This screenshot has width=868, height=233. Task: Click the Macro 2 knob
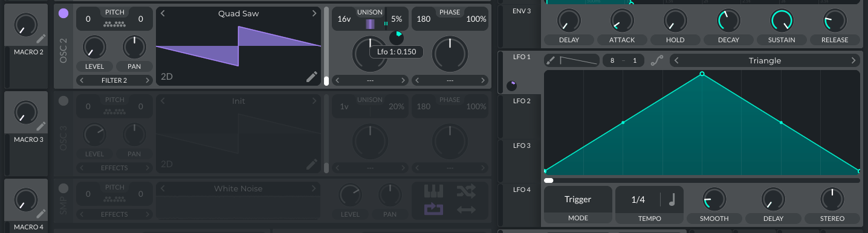coord(25,25)
